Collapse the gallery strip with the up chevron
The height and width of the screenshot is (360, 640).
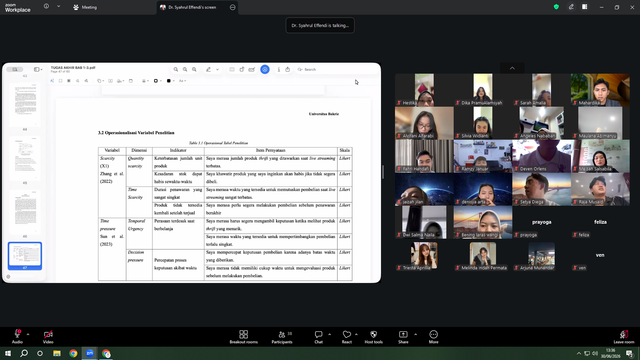(512, 68)
